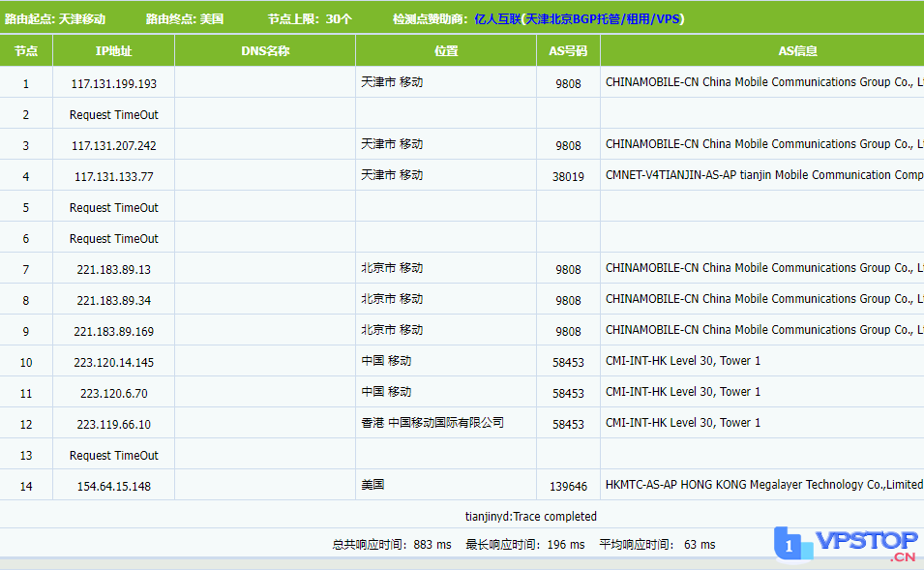The width and height of the screenshot is (924, 570).
Task: Click the 香港 中国移动国际有限公司 location cell
Action: click(432, 423)
